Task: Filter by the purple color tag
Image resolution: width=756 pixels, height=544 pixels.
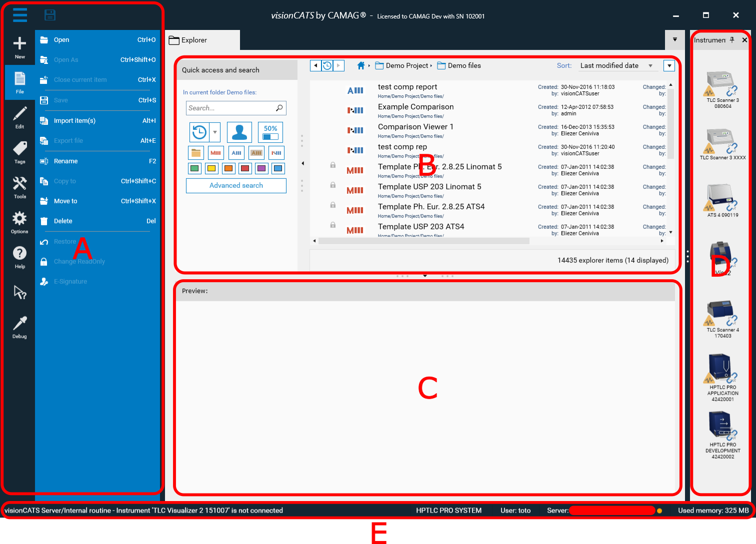Action: pos(261,168)
